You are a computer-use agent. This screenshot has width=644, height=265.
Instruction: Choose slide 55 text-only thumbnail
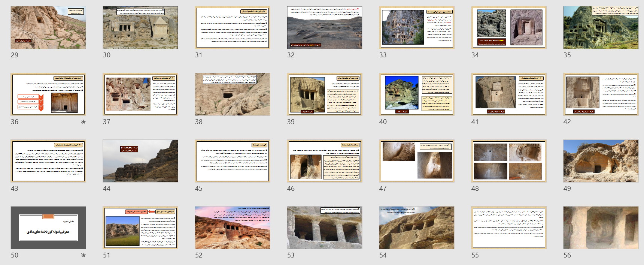click(x=508, y=228)
